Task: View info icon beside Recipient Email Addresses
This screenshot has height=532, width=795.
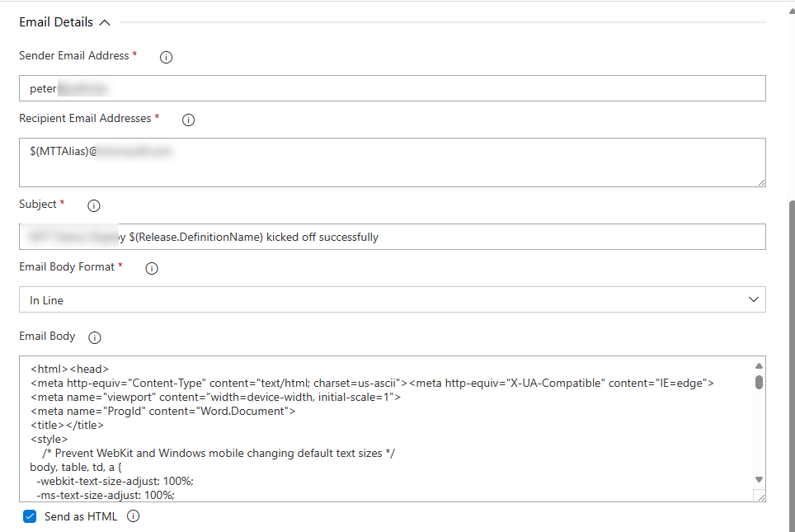Action: tap(188, 120)
